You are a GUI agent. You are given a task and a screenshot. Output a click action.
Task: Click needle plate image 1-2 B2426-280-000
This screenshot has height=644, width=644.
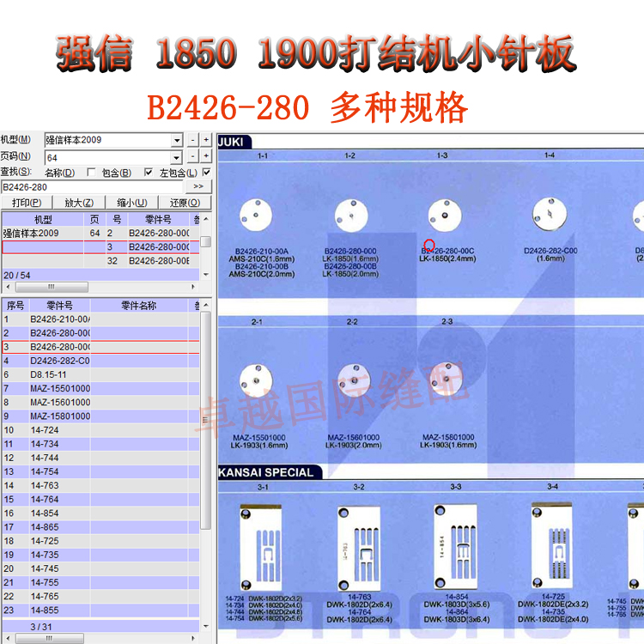point(351,216)
